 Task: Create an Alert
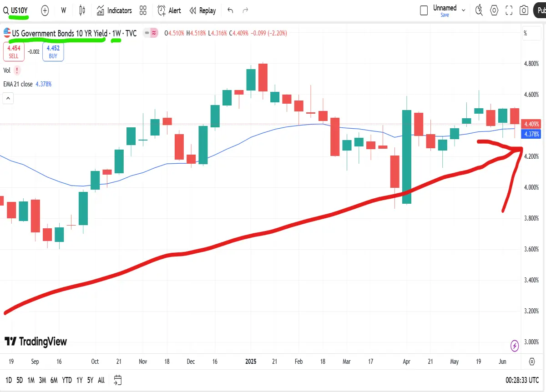click(x=169, y=10)
